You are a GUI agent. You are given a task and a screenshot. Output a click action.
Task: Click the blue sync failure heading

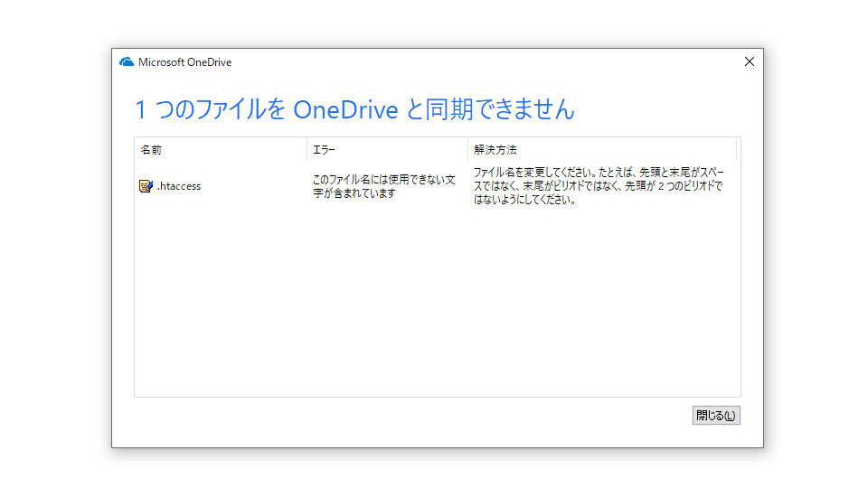point(354,110)
